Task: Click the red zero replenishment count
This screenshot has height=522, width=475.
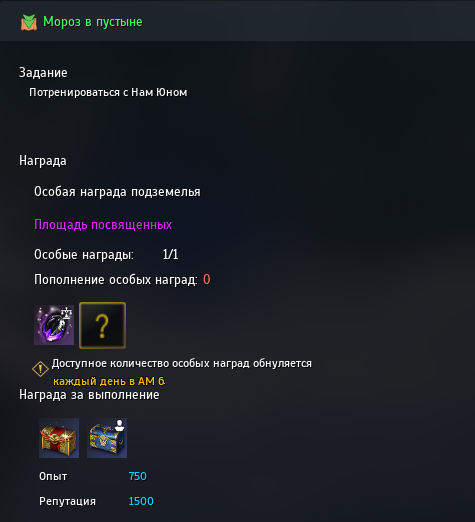Action: tap(207, 280)
